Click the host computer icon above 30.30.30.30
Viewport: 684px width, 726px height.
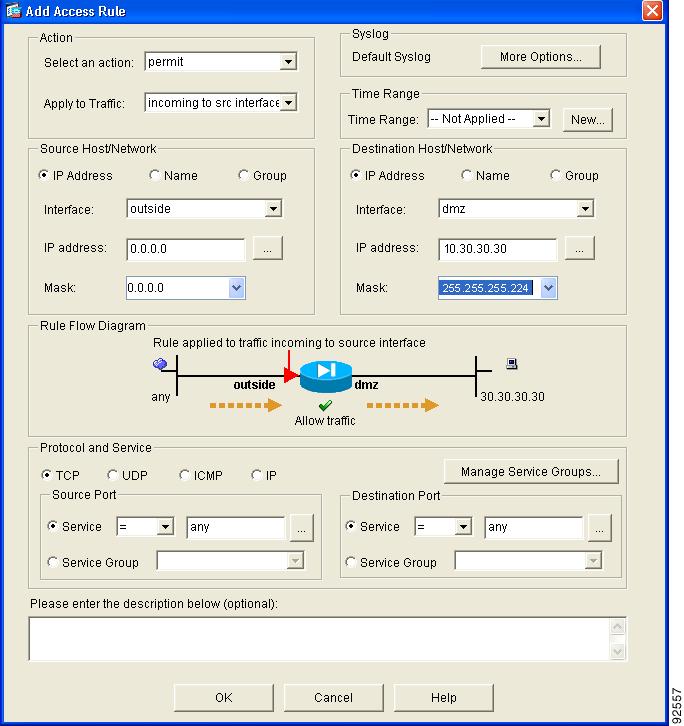(x=512, y=363)
